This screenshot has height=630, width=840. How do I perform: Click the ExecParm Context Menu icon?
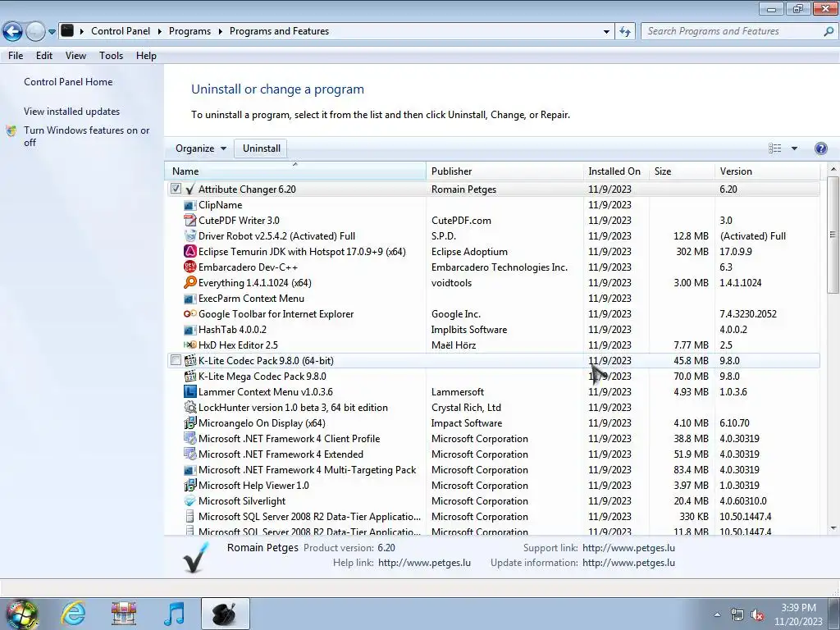click(x=189, y=299)
